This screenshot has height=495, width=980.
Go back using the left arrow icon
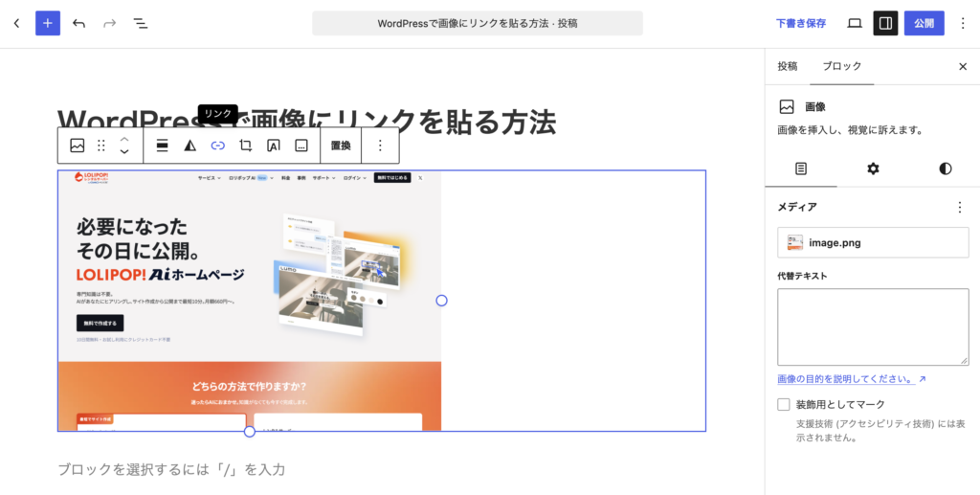(17, 23)
